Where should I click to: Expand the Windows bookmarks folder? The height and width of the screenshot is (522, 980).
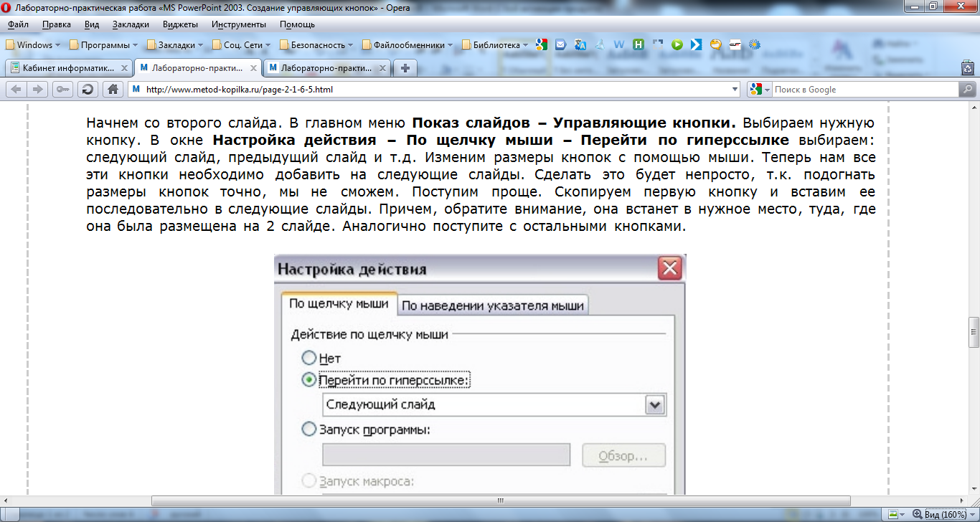pyautogui.click(x=34, y=44)
